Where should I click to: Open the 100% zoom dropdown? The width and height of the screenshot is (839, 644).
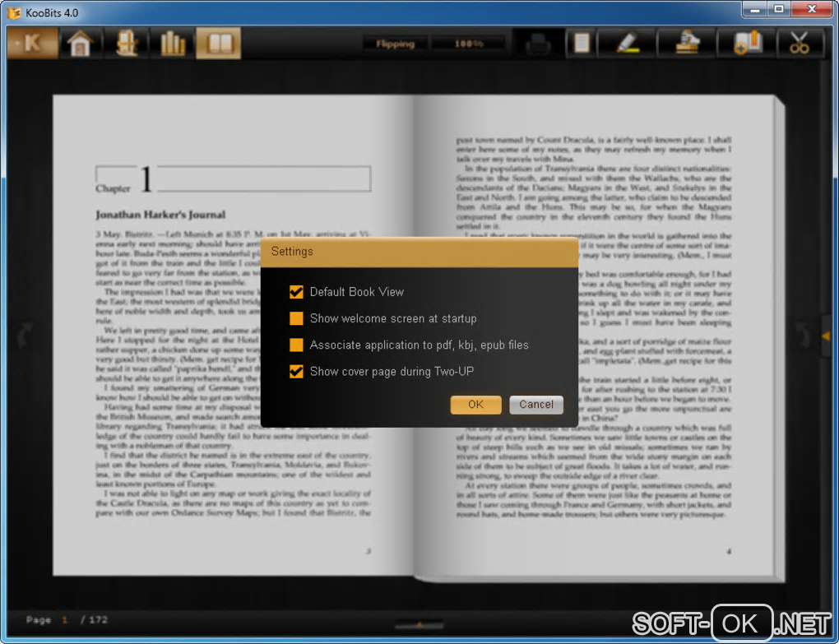469,44
